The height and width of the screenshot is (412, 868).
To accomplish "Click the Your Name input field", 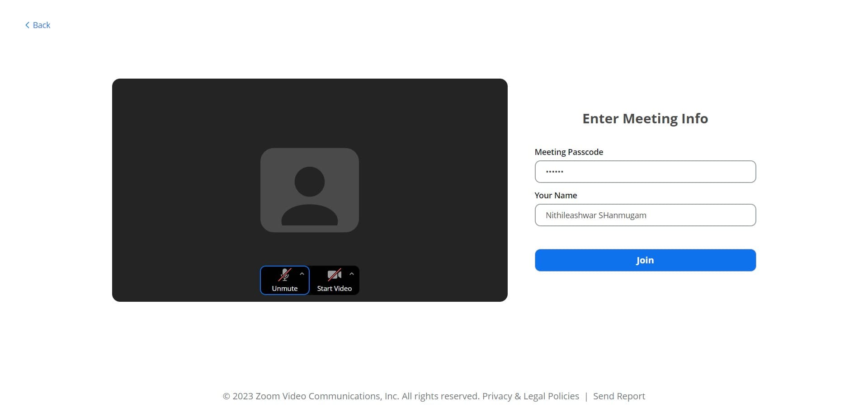I will (645, 215).
